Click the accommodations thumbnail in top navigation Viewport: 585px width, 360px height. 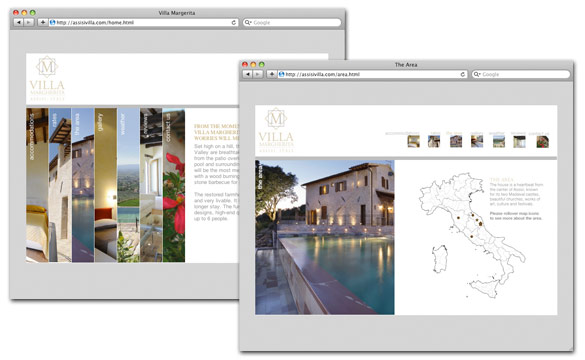[x=413, y=141]
